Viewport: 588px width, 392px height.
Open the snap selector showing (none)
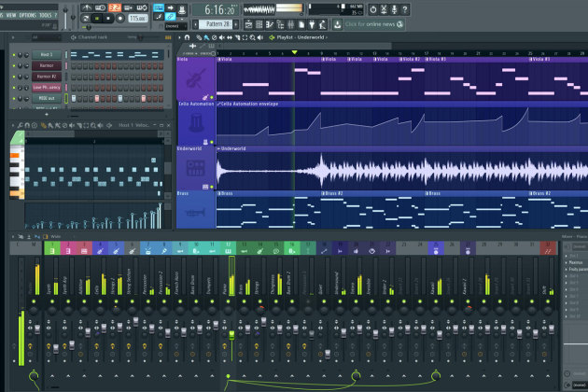tap(175, 26)
